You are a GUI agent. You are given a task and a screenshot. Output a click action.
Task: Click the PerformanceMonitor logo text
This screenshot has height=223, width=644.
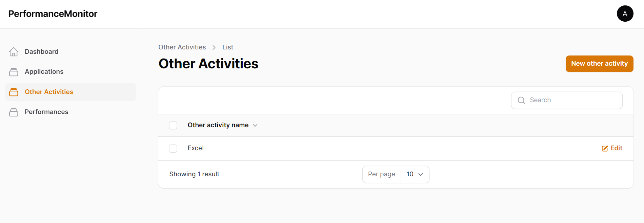pos(53,14)
